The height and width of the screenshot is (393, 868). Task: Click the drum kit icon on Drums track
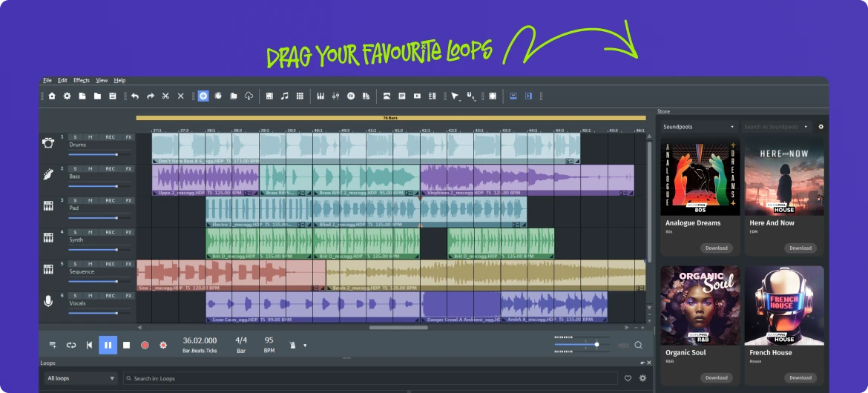[48, 143]
